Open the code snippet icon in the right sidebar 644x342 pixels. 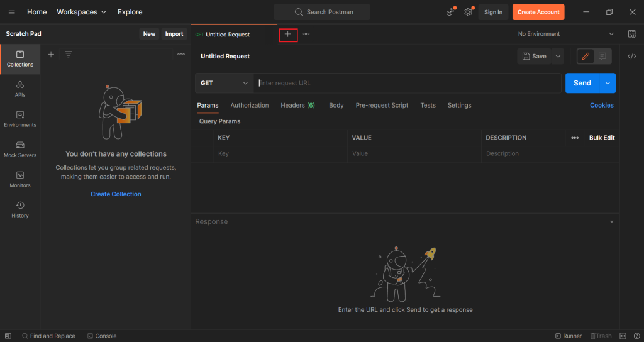[x=632, y=56]
